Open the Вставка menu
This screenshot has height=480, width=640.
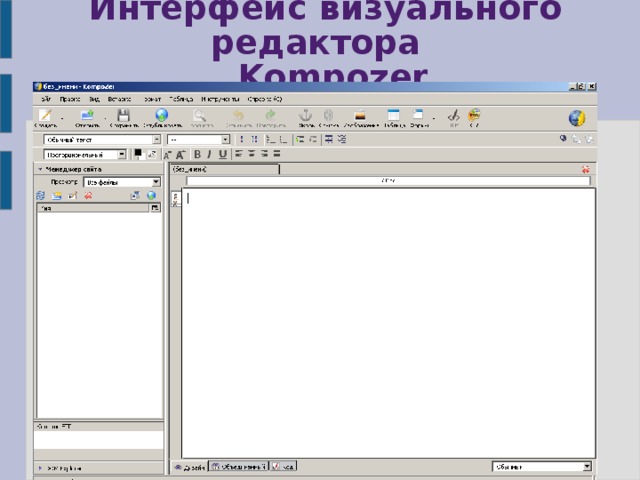tap(120, 99)
